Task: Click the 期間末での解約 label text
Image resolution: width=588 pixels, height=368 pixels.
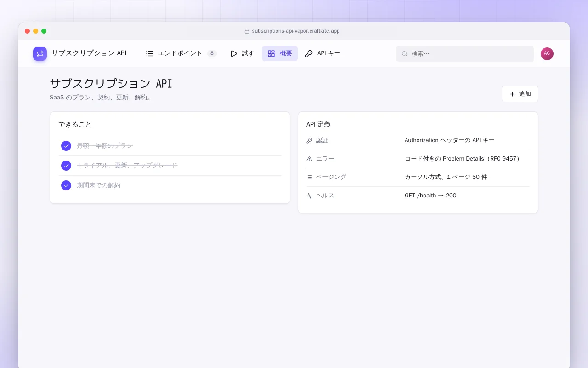Action: [x=98, y=185]
